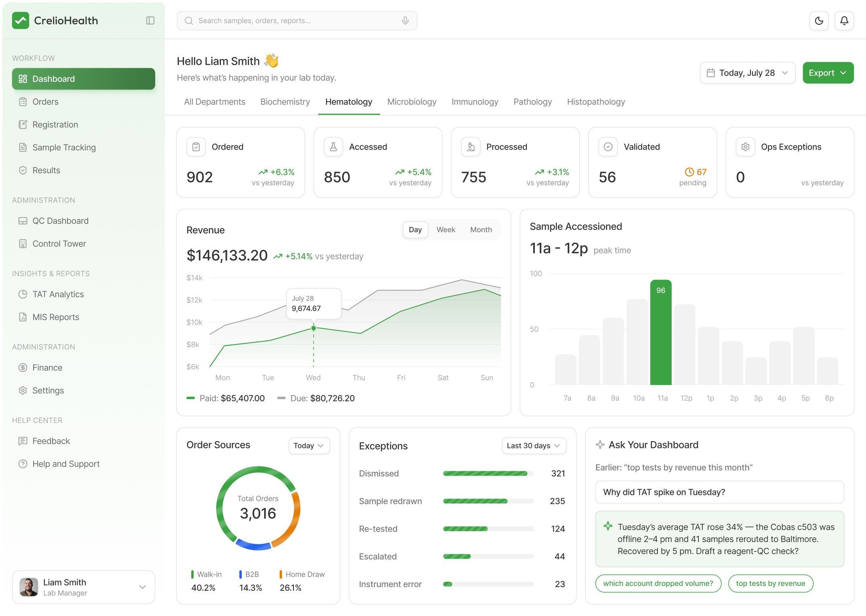
Task: Click the Instrument error progress bar
Action: (488, 584)
